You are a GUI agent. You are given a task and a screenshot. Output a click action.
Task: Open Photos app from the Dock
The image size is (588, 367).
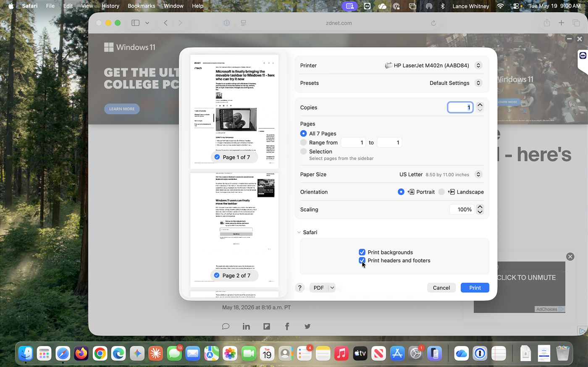click(230, 354)
